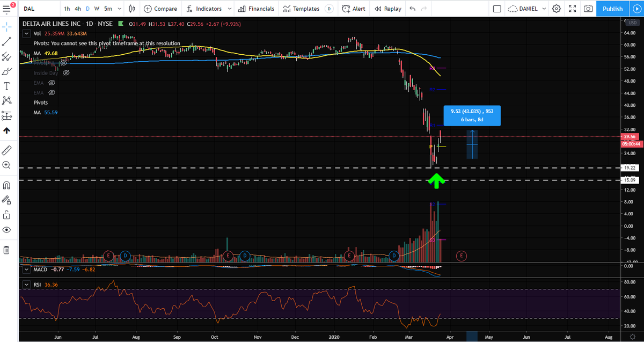
Task: Show the hidden Inside Day indicator
Action: 66,72
